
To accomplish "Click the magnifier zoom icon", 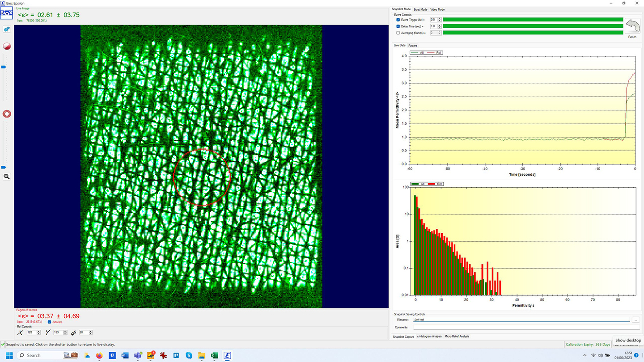I will (x=7, y=177).
